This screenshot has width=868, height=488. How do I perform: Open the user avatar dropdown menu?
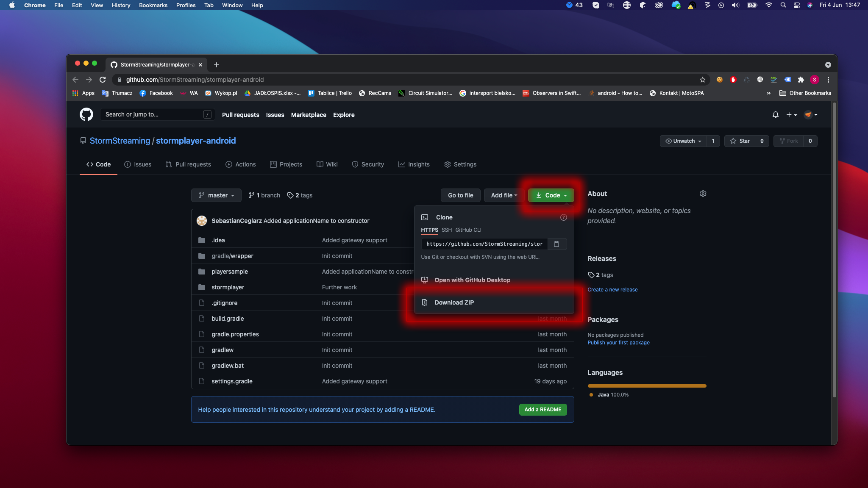[x=811, y=115]
